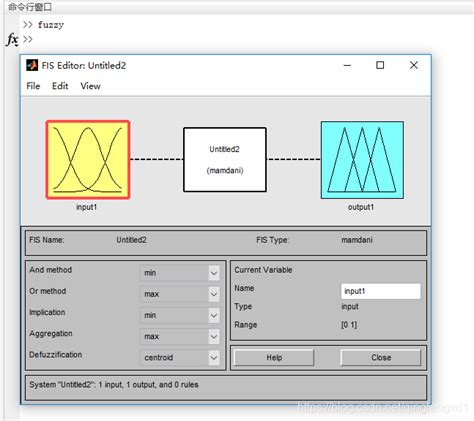Click the MATLAB logo in title bar
The width and height of the screenshot is (474, 421).
coord(32,65)
